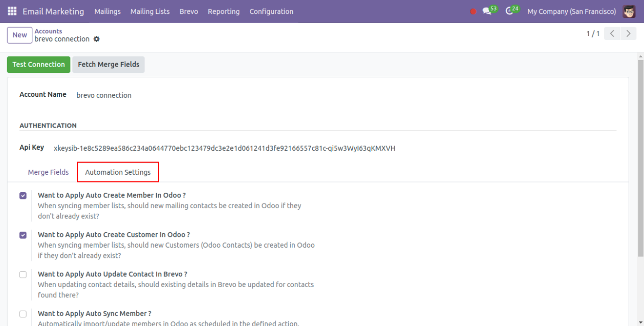Viewport: 644px width, 326px height.
Task: Click the user avatar picture
Action: pyautogui.click(x=629, y=11)
